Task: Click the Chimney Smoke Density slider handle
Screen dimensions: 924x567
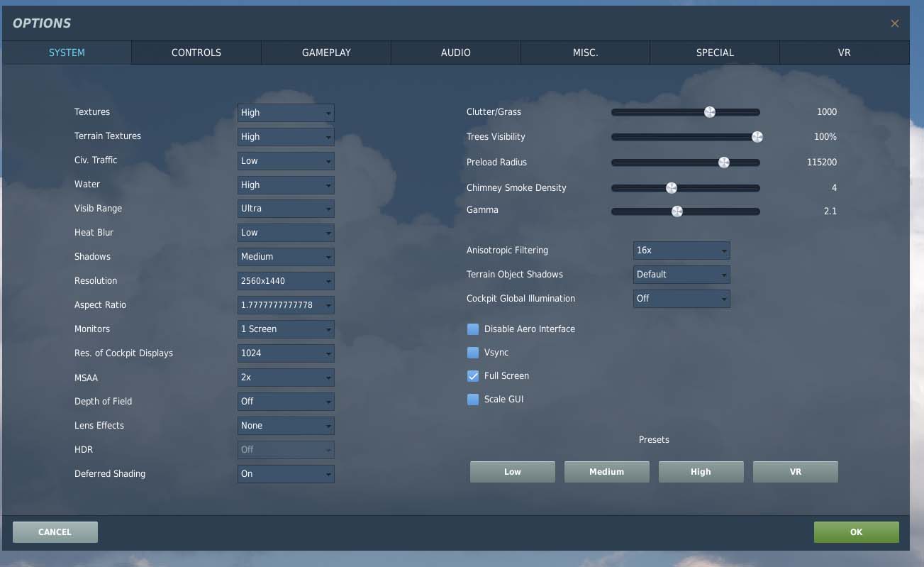Action: tap(671, 188)
